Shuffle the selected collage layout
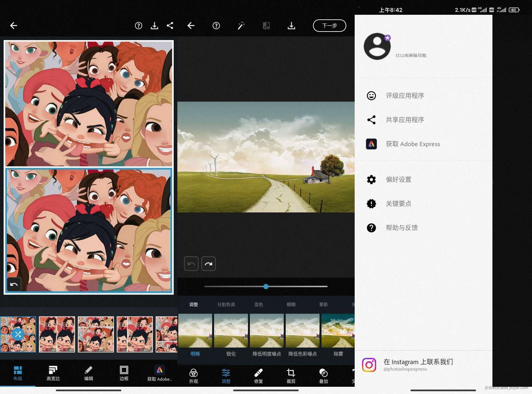532x394 pixels. (18, 334)
